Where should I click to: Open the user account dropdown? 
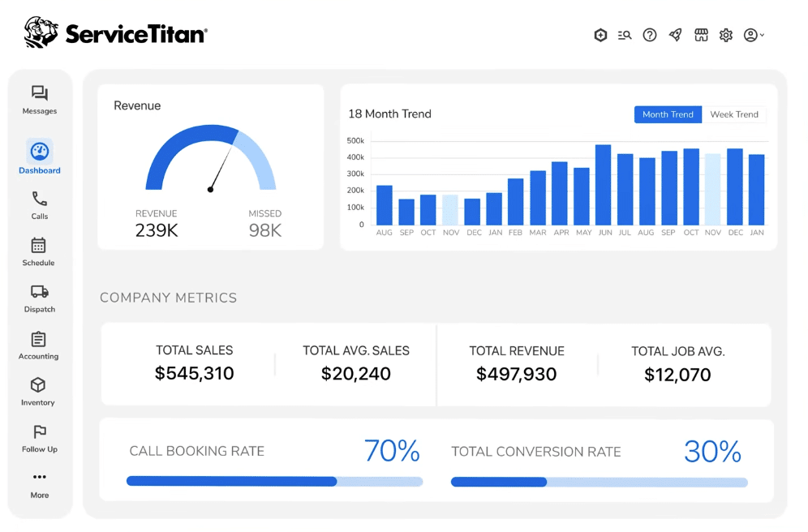click(754, 35)
